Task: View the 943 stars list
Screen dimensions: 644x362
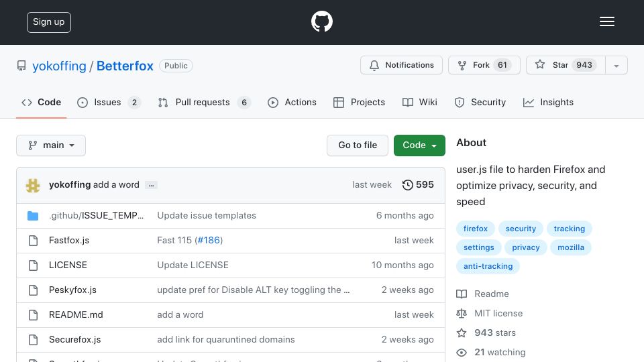Action: pos(486,333)
